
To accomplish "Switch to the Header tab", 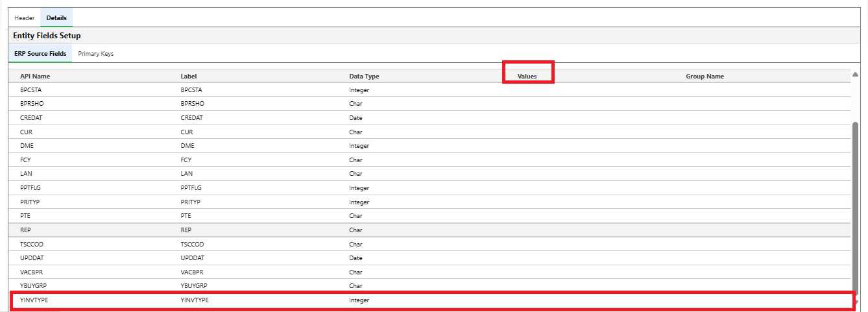I will (25, 18).
